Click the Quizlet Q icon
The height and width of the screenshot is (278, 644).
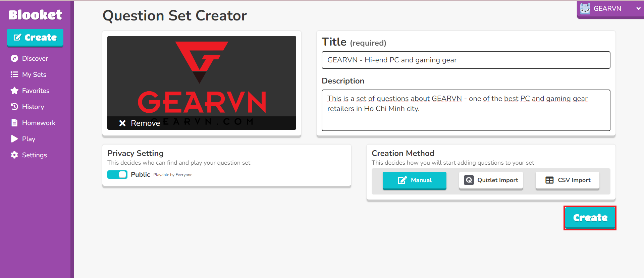click(469, 180)
